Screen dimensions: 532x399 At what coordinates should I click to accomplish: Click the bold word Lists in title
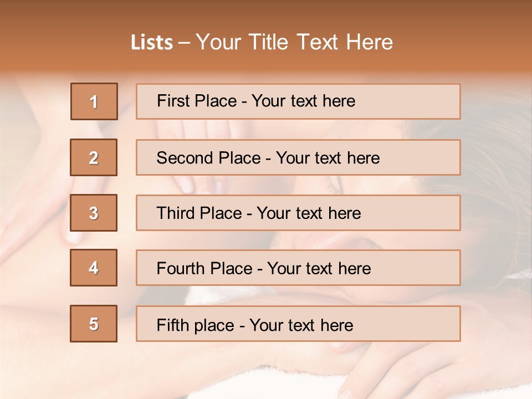[x=152, y=43]
